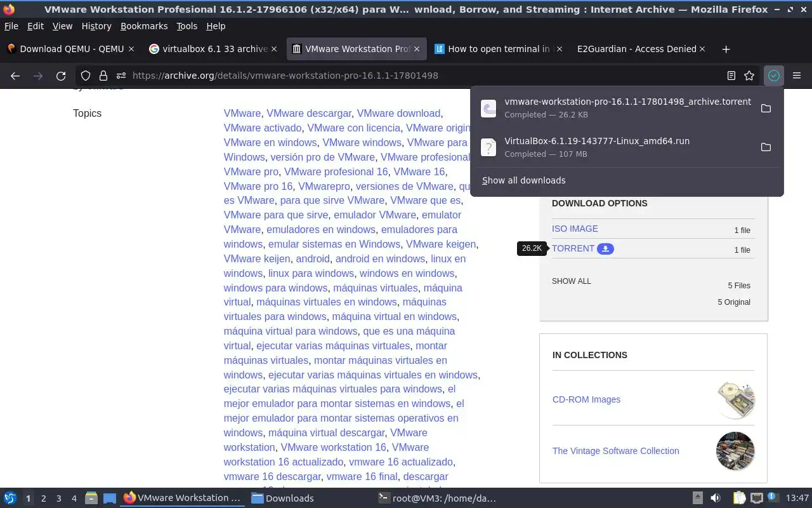Image resolution: width=812 pixels, height=508 pixels.
Task: Open the Edit menu
Action: pos(36,26)
